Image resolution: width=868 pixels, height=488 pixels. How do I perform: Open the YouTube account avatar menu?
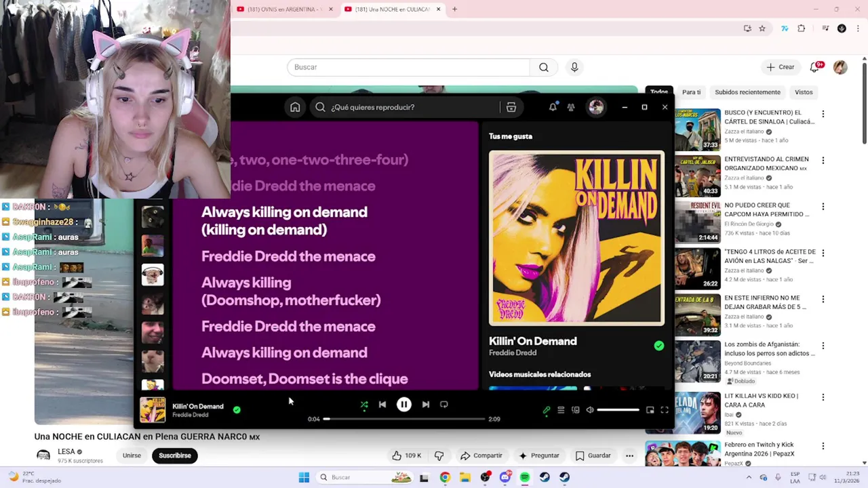tap(840, 67)
